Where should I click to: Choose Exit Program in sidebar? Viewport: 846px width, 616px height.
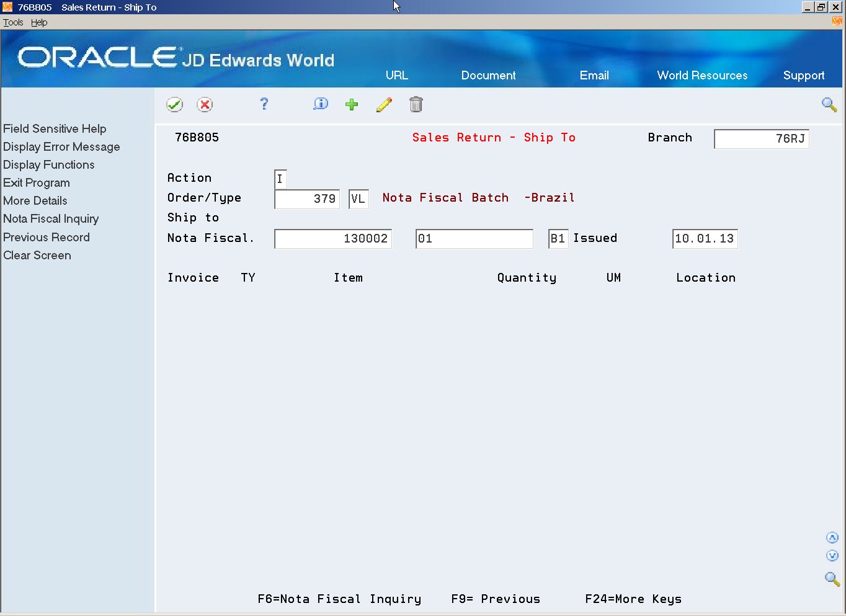click(37, 183)
